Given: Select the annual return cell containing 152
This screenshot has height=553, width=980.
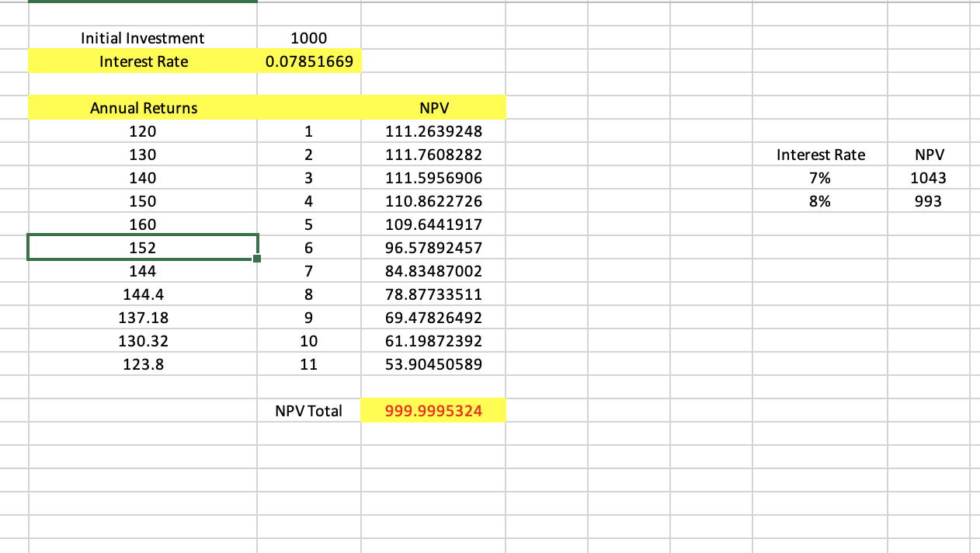Looking at the screenshot, I should click(143, 248).
